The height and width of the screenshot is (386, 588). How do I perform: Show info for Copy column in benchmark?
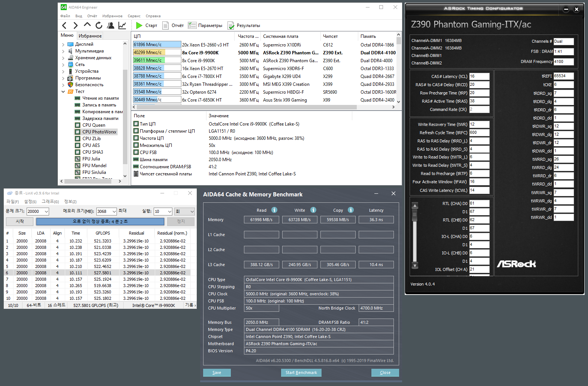point(351,210)
